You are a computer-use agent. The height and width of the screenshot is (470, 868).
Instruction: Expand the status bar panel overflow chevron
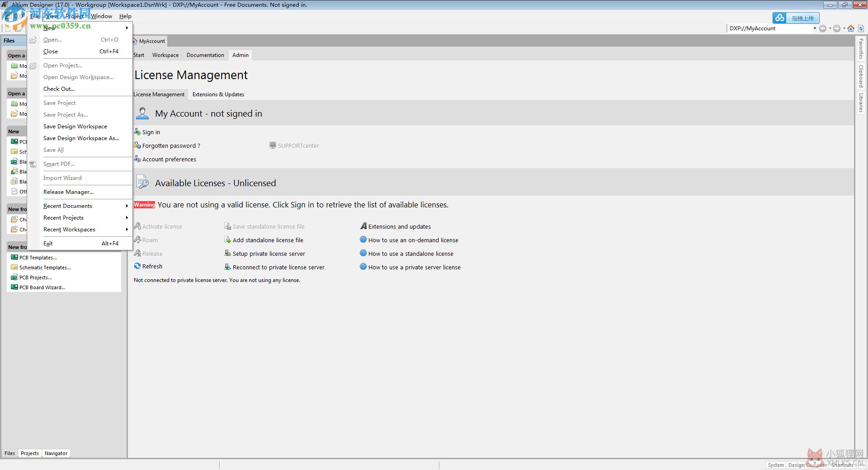point(862,465)
